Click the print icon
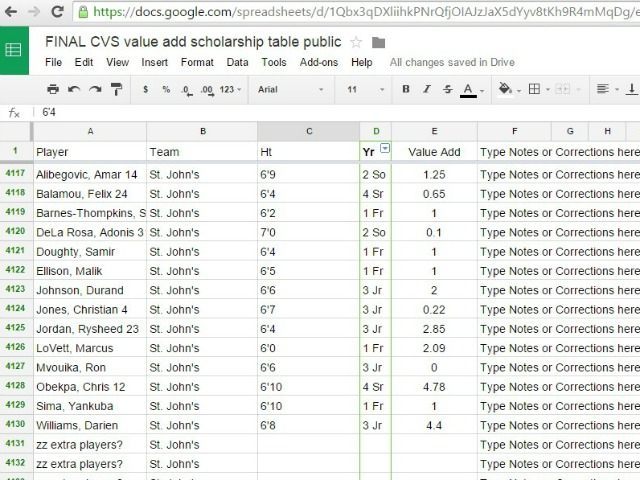The image size is (640, 480). (53, 89)
